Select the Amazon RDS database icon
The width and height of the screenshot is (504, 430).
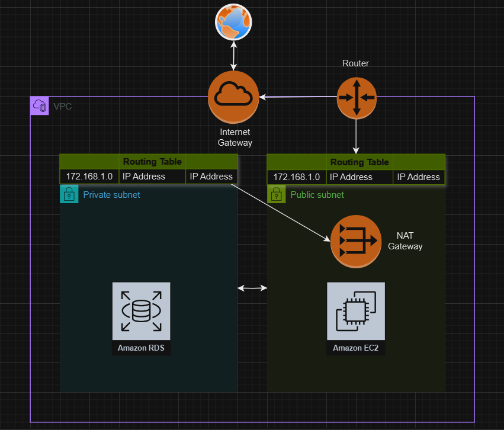click(141, 311)
